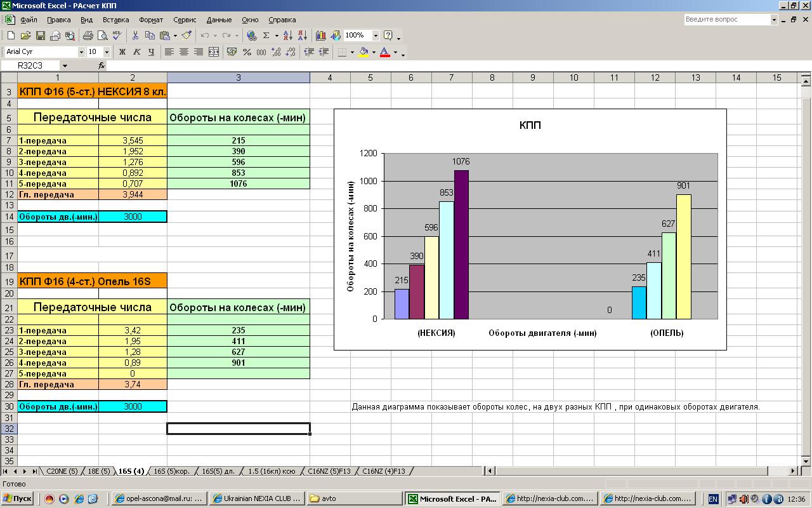The width and height of the screenshot is (812, 508).
Task: Toggle bold formatting (Ж button)
Action: tap(122, 52)
